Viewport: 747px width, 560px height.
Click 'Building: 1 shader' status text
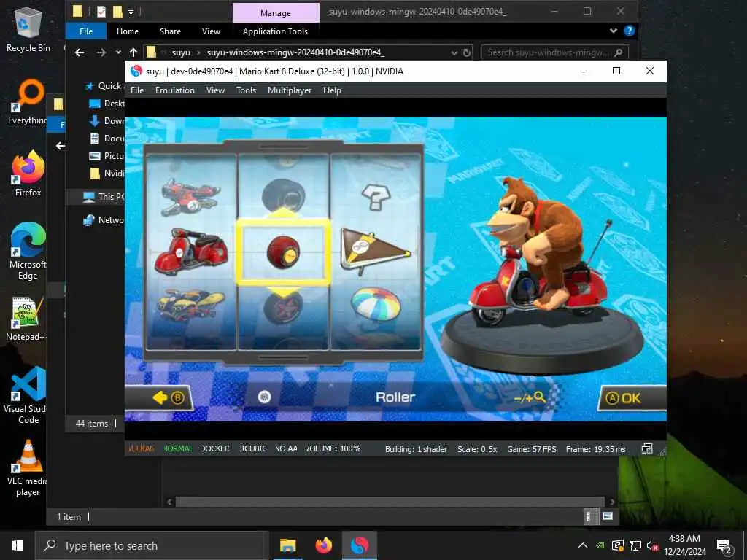pos(416,449)
